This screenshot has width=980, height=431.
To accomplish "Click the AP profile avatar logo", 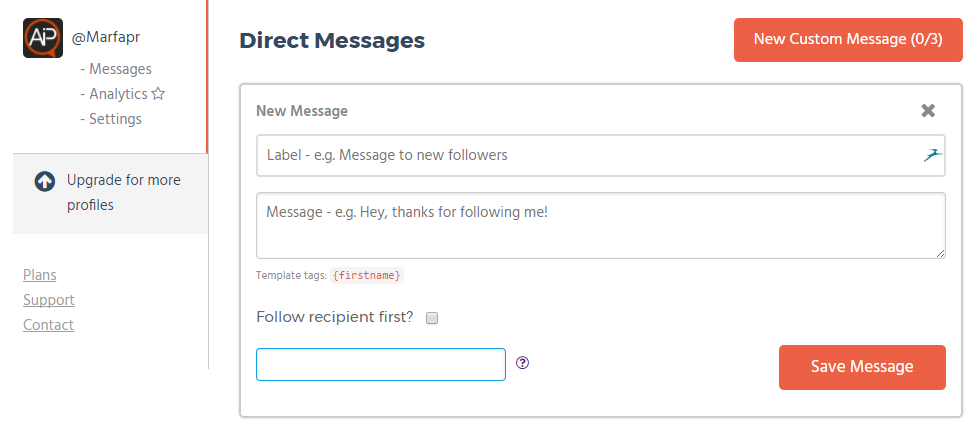I will click(x=43, y=37).
